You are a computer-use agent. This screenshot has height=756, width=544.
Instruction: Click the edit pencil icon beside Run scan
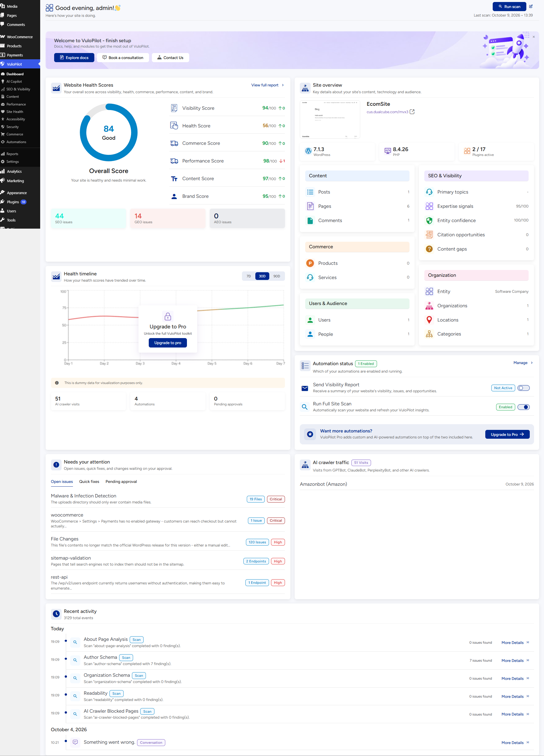tap(531, 6)
